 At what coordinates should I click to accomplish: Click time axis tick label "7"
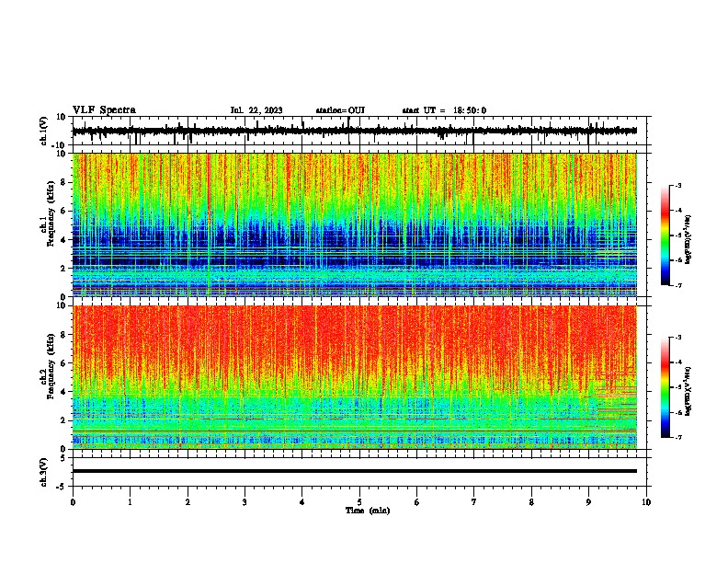pos(474,502)
